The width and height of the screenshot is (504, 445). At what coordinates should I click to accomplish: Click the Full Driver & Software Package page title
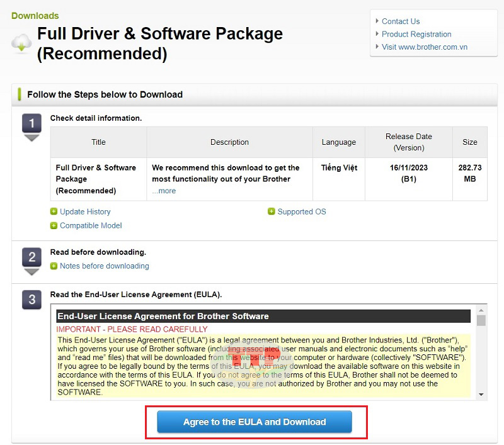tap(160, 43)
